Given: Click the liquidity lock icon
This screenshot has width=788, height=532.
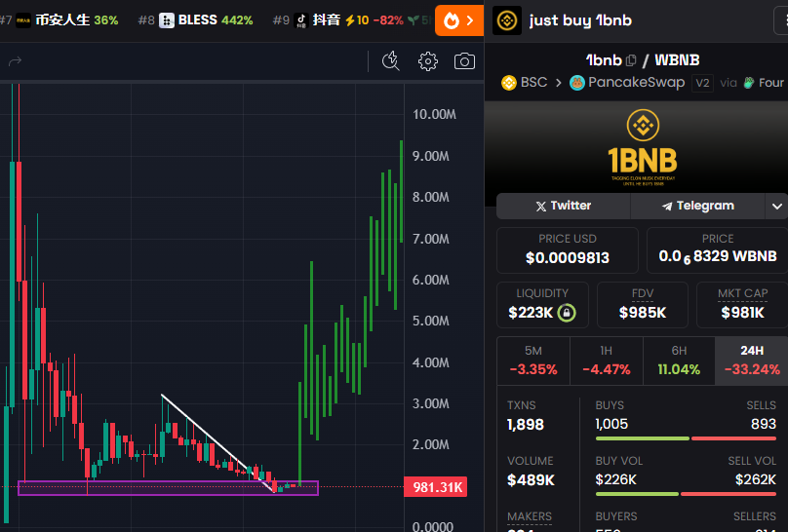Looking at the screenshot, I should click(567, 313).
